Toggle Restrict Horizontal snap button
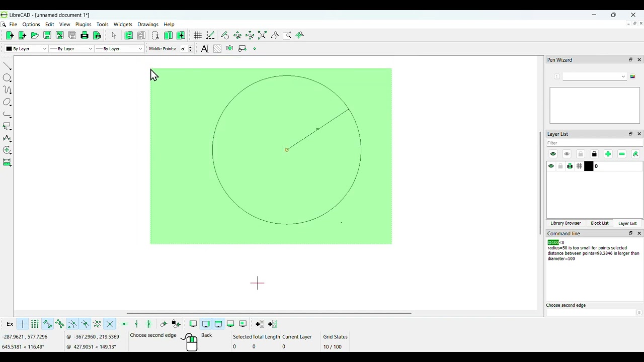Image resolution: width=644 pixels, height=362 pixels. point(124,324)
